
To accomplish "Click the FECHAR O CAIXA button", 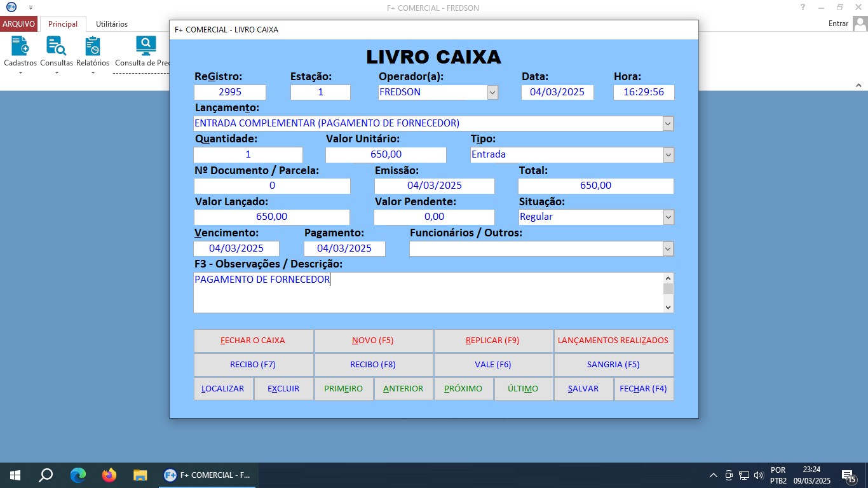I will [253, 341].
